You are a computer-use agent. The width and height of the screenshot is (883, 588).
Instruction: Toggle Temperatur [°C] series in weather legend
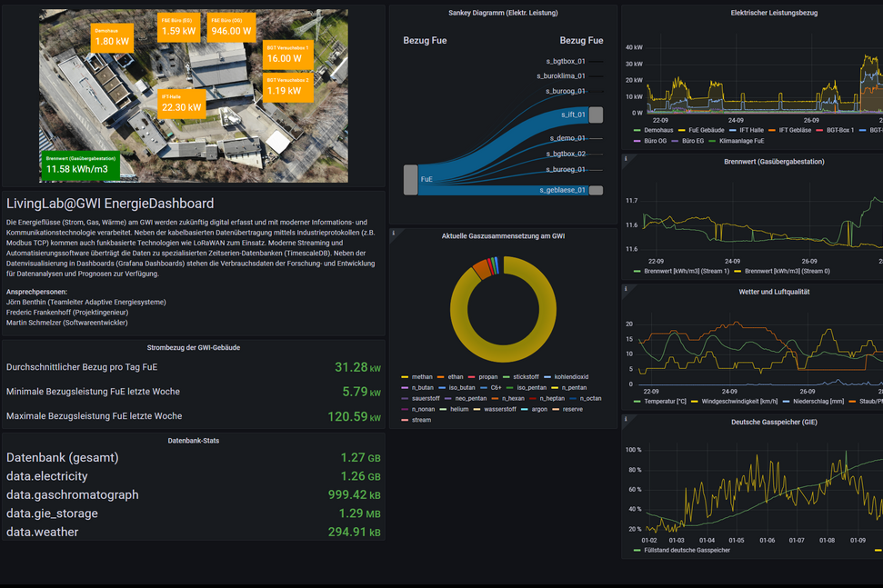[672, 401]
